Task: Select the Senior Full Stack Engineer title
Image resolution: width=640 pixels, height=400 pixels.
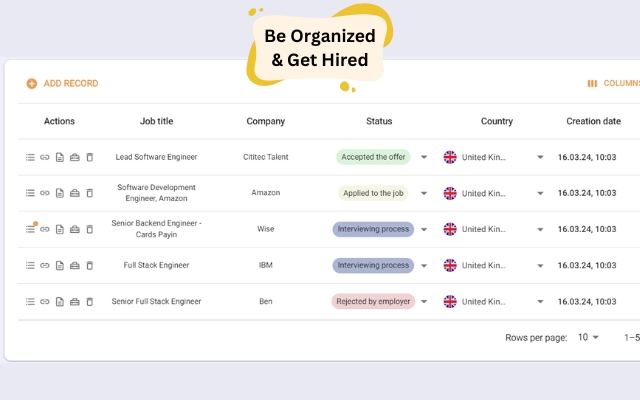Action: 156,302
